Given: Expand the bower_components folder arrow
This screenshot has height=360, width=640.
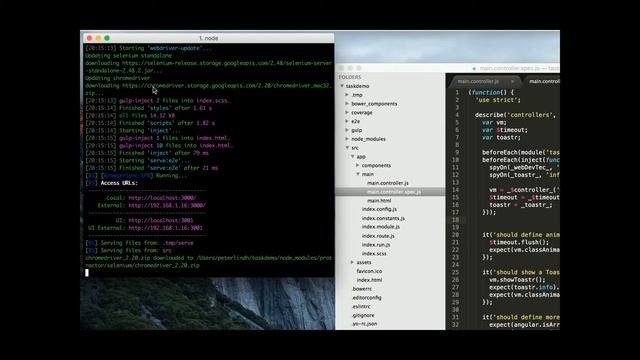Looking at the screenshot, I should [347, 104].
